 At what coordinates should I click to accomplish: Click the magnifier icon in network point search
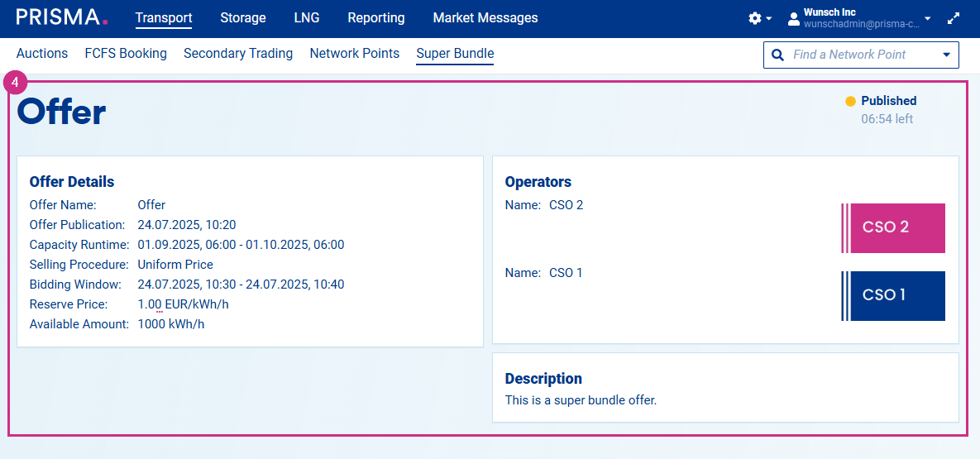(x=777, y=55)
